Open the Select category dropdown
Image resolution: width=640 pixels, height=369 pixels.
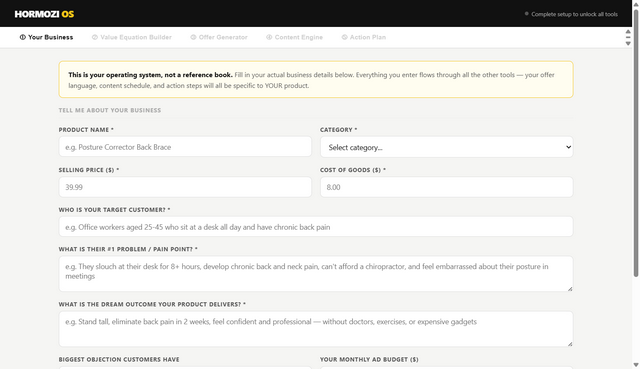(447, 147)
